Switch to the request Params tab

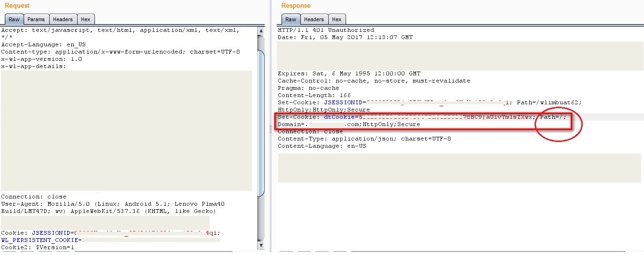(36, 19)
